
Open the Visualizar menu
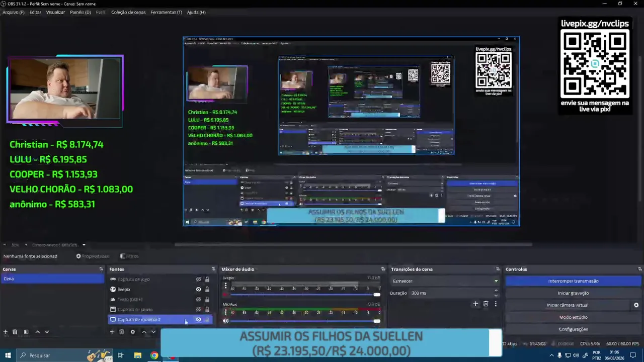click(x=55, y=12)
